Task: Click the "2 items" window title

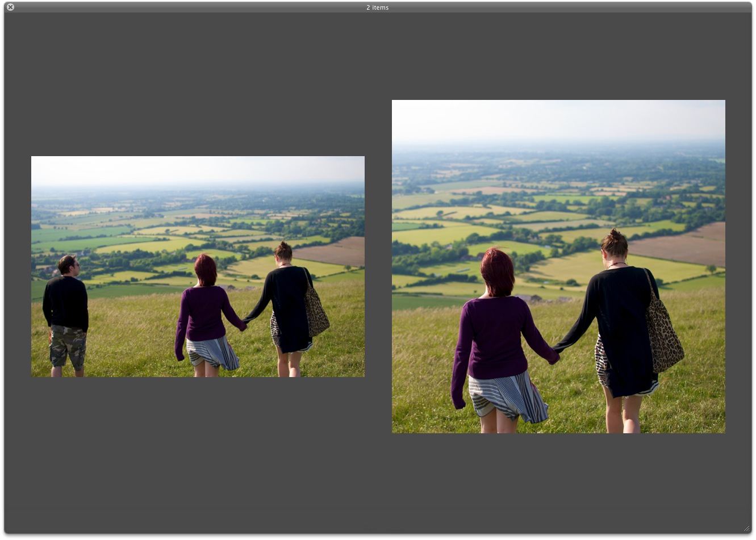Action: (378, 7)
